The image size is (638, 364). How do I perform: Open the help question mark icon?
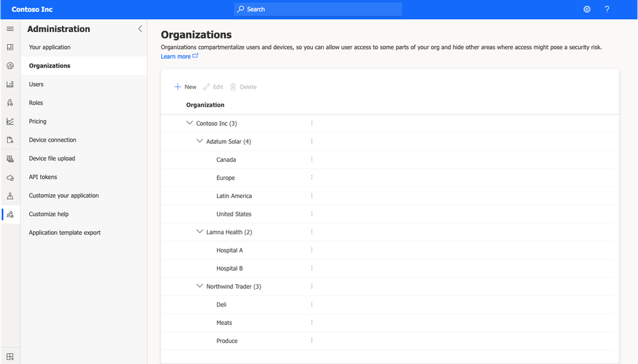click(x=607, y=10)
